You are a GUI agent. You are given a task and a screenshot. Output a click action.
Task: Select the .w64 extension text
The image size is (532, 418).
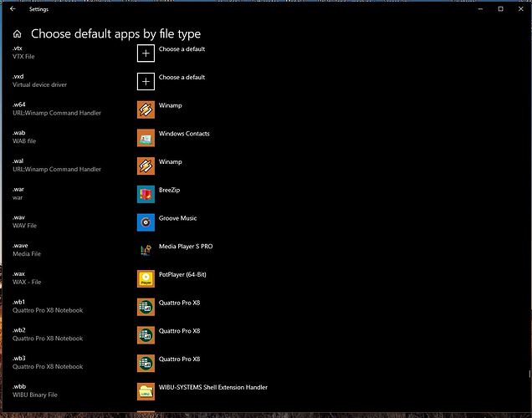pos(19,104)
